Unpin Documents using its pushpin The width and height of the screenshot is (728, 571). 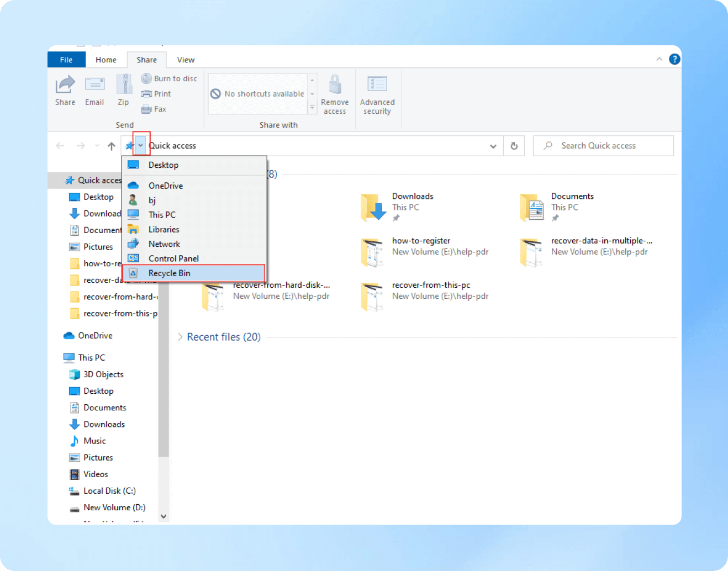click(555, 218)
